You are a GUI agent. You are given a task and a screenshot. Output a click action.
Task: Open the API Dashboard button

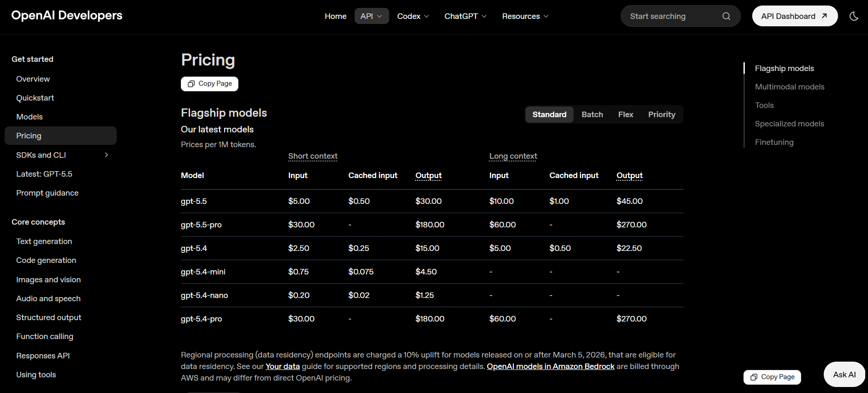795,16
